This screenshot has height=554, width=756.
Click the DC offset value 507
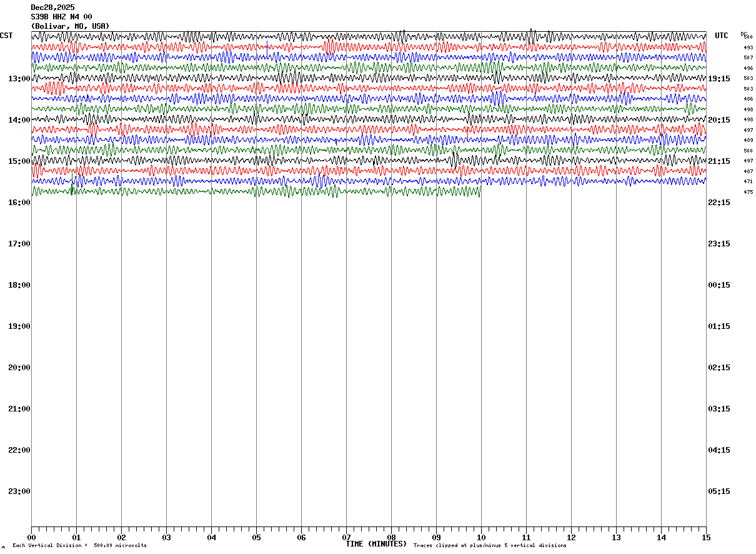click(x=748, y=58)
